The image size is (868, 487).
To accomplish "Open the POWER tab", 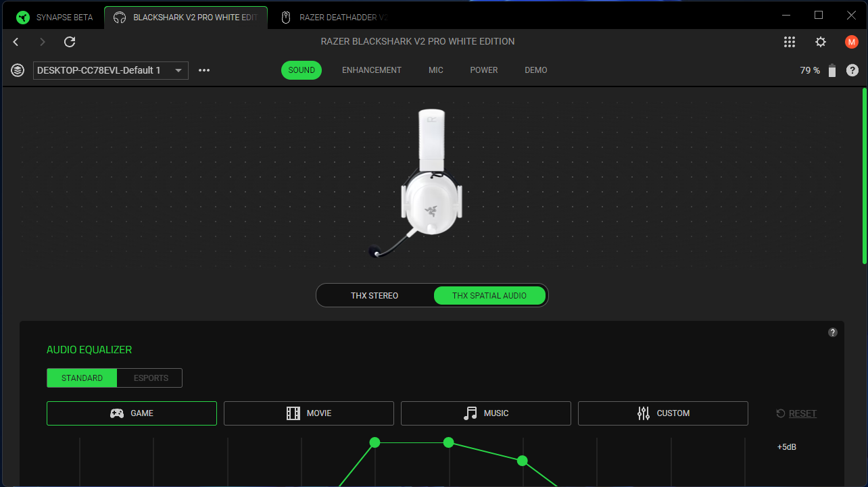I will [x=484, y=70].
